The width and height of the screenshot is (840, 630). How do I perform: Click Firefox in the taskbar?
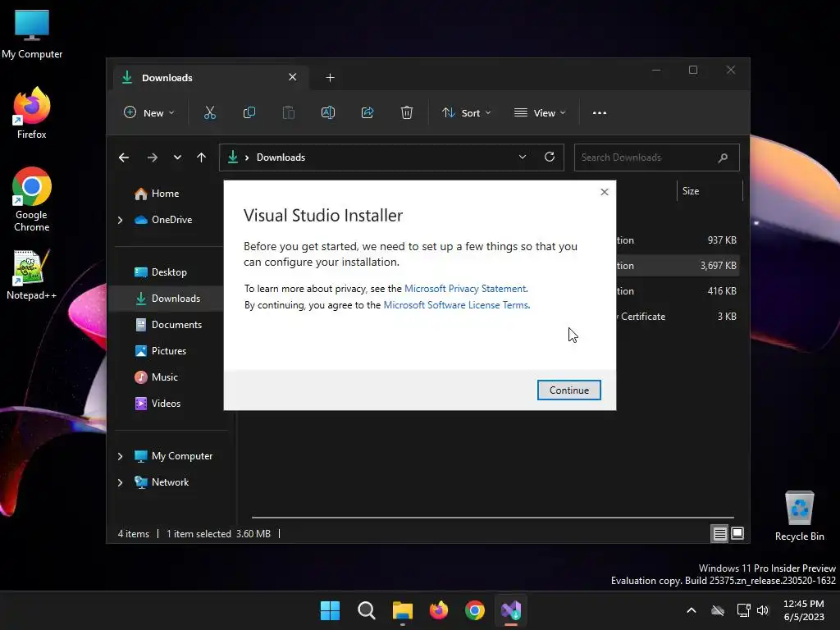pyautogui.click(x=439, y=610)
